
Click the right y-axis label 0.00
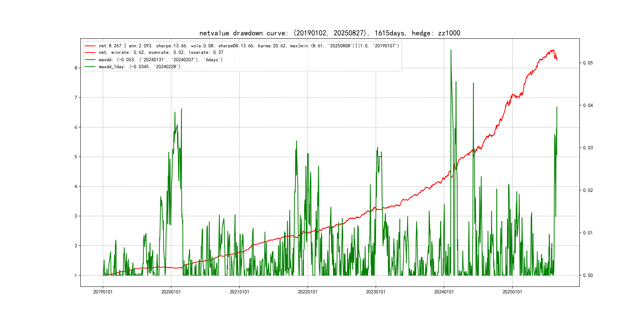(588, 275)
